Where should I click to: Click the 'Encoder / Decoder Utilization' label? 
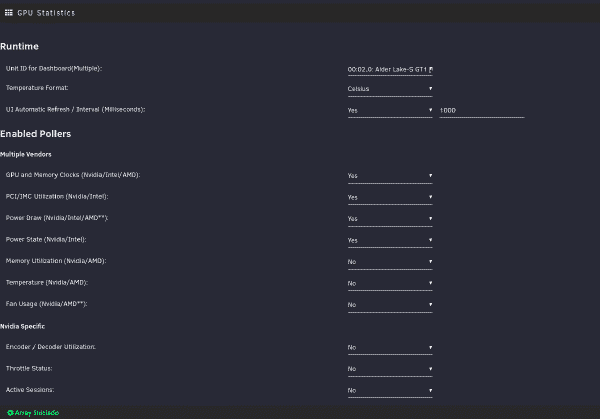coord(51,347)
